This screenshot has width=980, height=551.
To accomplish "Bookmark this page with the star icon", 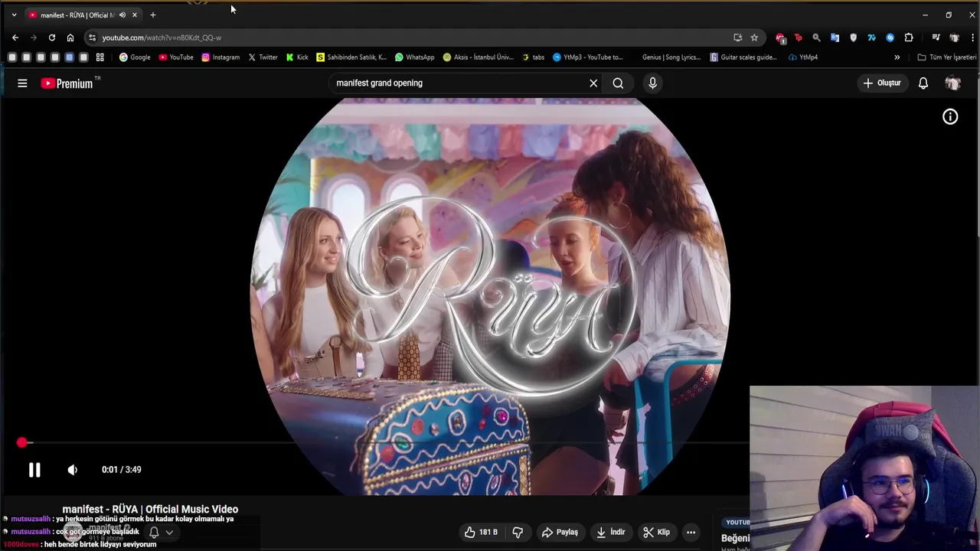I will click(x=754, y=37).
